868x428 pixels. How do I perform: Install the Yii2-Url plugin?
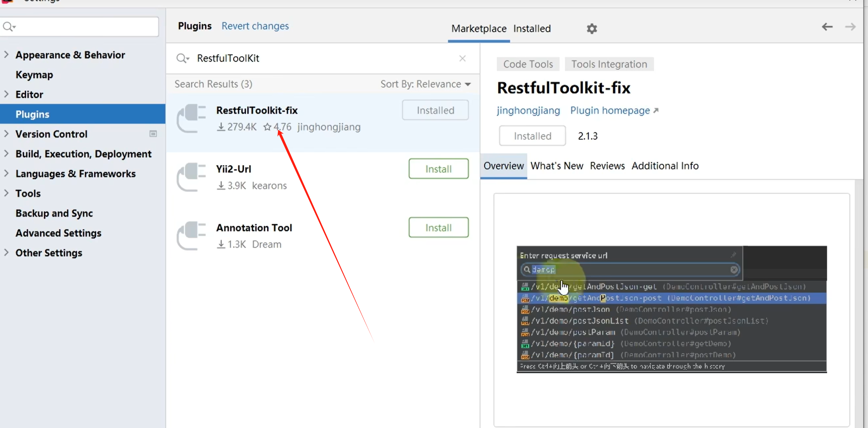pyautogui.click(x=438, y=169)
